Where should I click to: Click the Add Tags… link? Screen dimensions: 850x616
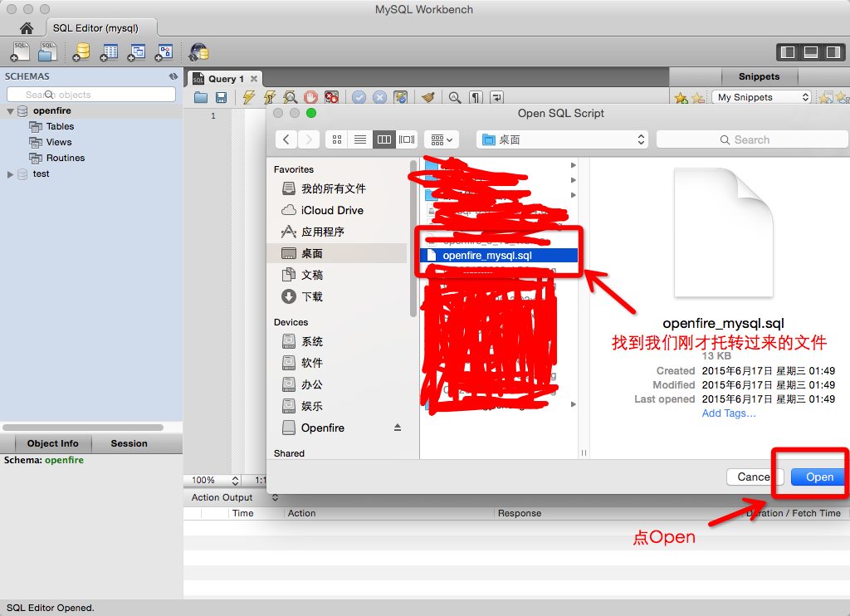(x=729, y=413)
